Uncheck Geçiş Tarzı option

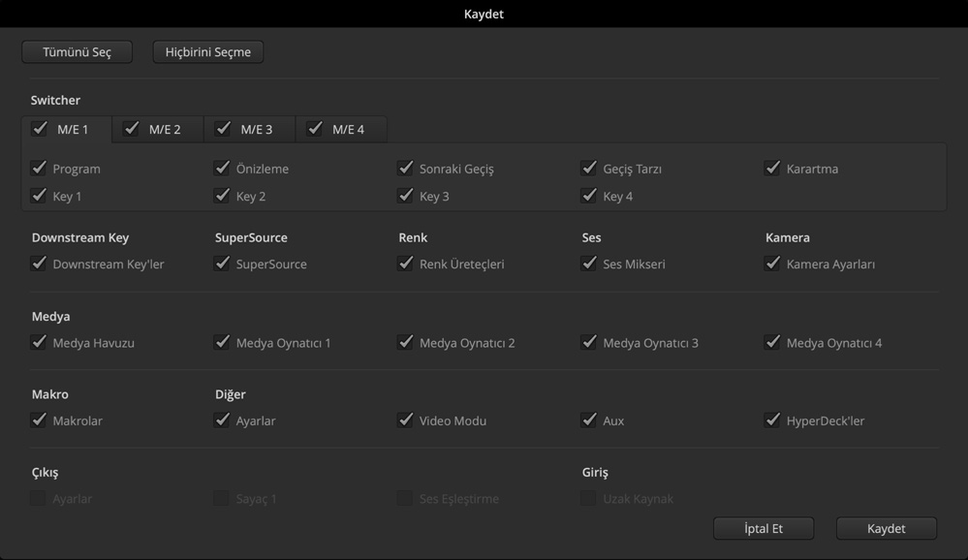point(588,169)
